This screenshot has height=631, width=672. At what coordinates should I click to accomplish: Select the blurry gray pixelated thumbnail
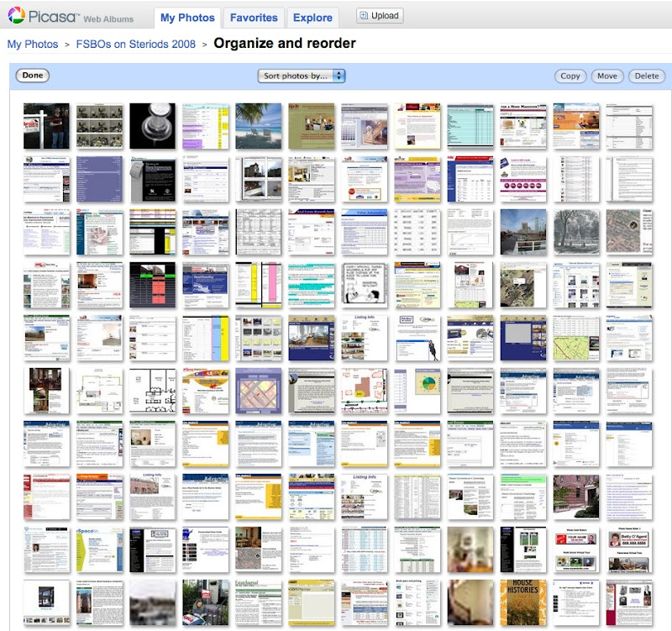point(152,602)
